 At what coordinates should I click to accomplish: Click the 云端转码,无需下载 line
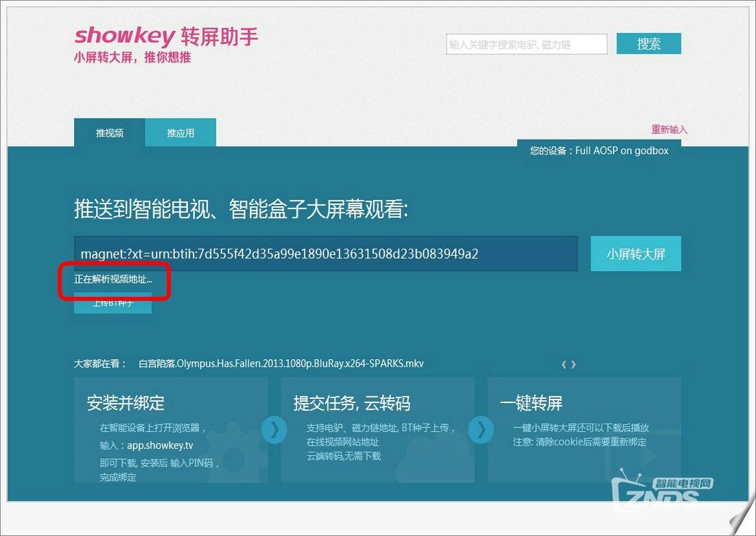click(344, 456)
